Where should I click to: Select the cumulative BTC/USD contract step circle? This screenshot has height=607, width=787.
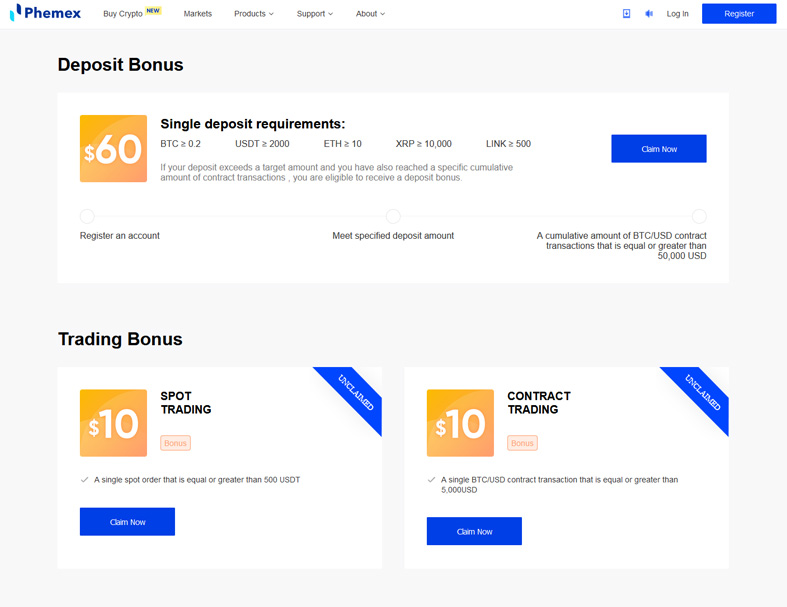pyautogui.click(x=699, y=216)
